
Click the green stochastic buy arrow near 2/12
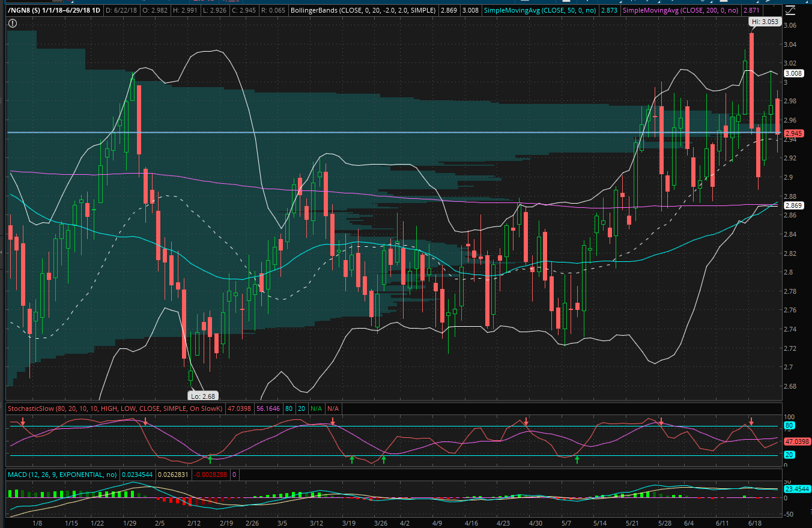click(x=211, y=460)
